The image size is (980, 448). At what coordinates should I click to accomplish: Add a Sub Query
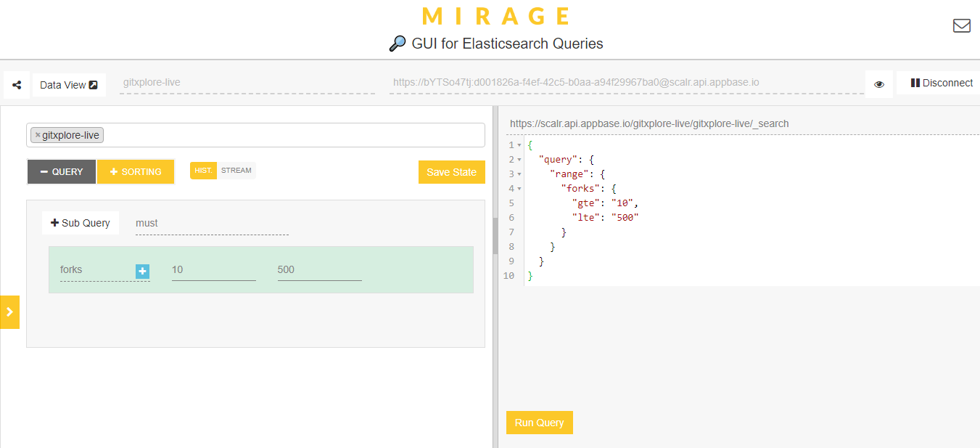click(81, 223)
